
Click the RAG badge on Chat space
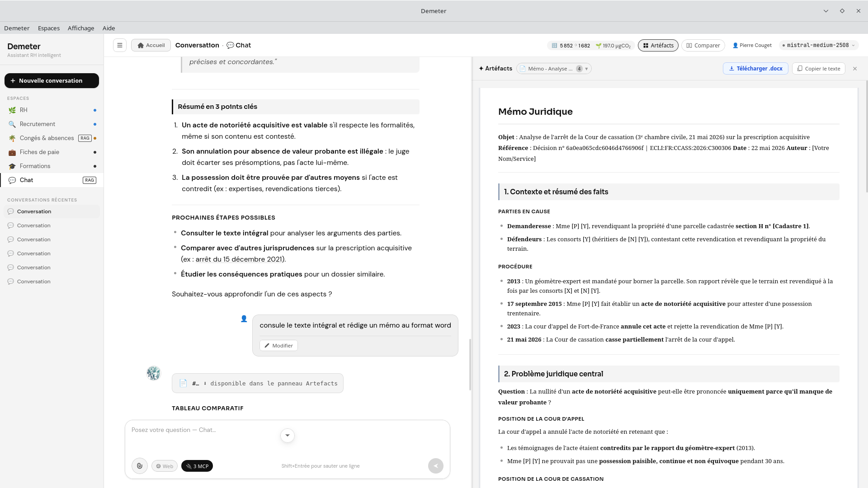click(90, 180)
